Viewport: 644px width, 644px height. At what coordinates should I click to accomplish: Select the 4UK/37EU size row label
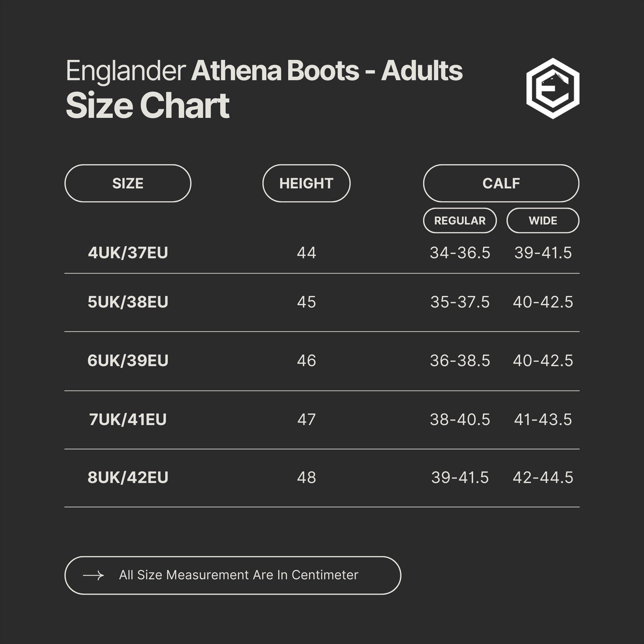pyautogui.click(x=128, y=253)
